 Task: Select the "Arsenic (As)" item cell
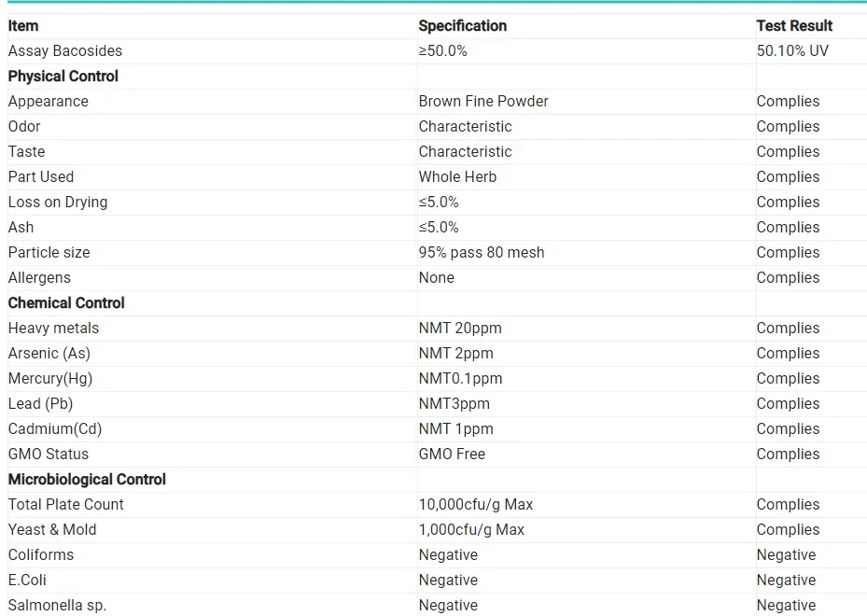(49, 354)
